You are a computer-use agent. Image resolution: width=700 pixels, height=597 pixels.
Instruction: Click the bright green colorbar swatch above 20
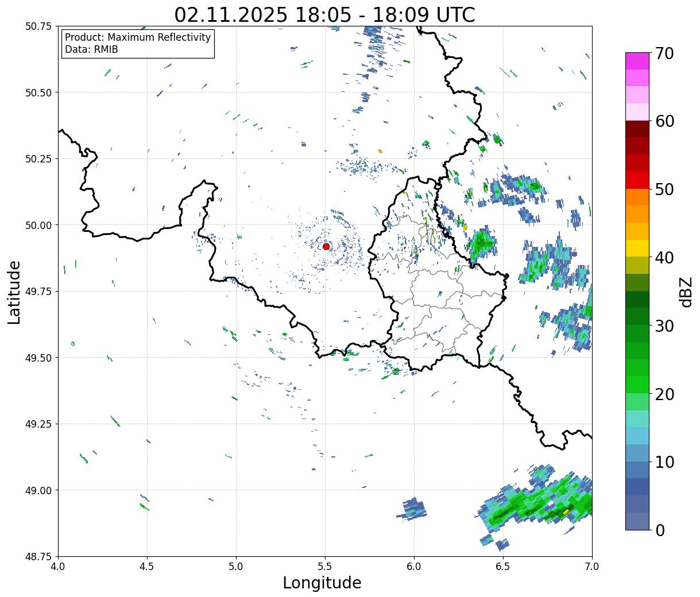click(x=637, y=385)
